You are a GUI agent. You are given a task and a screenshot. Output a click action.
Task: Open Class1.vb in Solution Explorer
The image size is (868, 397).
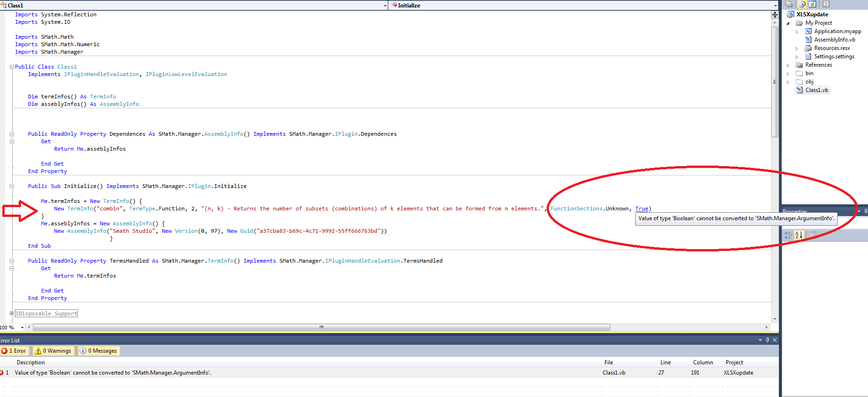(816, 90)
